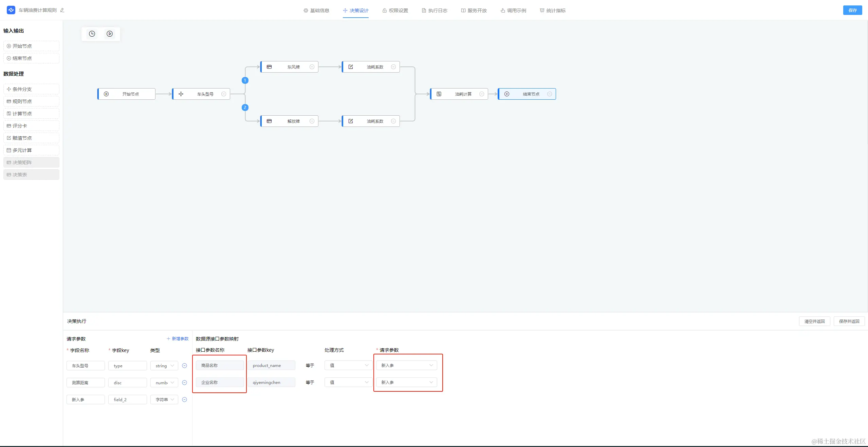Screen dimensions: 868x447
Task: Click the 保存 button
Action: tap(852, 11)
